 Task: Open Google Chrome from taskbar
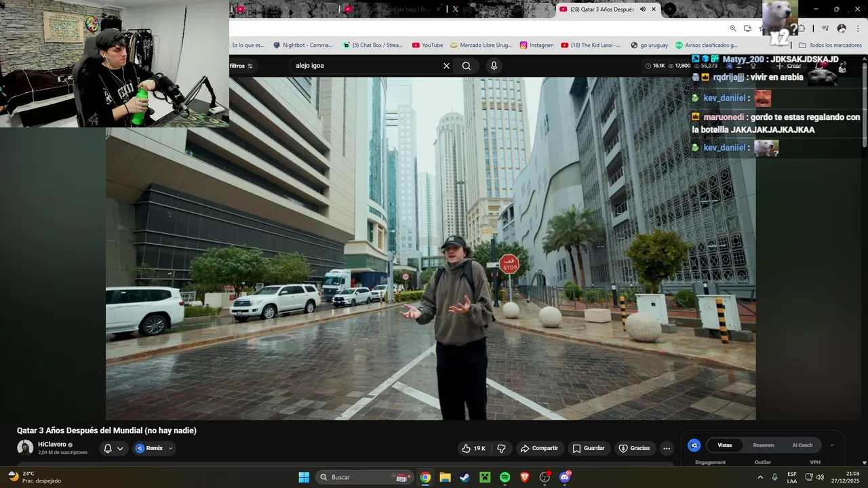click(x=425, y=477)
